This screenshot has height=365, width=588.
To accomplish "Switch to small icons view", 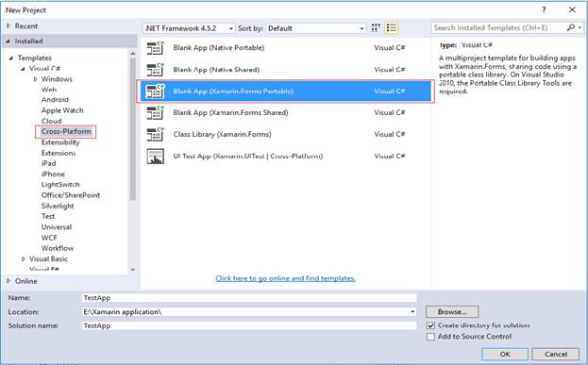I will tap(376, 27).
